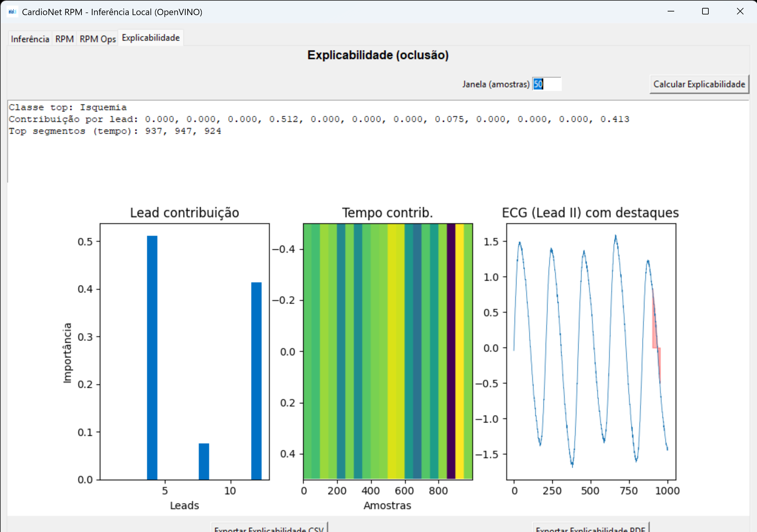Minimize the CardioNet RPM window
This screenshot has width=757, height=532.
671,11
